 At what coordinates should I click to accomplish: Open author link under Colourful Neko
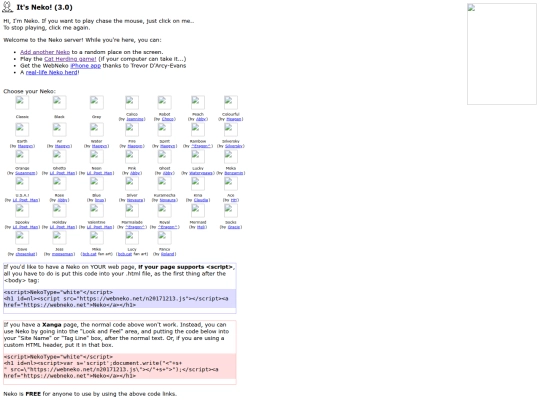pos(234,119)
